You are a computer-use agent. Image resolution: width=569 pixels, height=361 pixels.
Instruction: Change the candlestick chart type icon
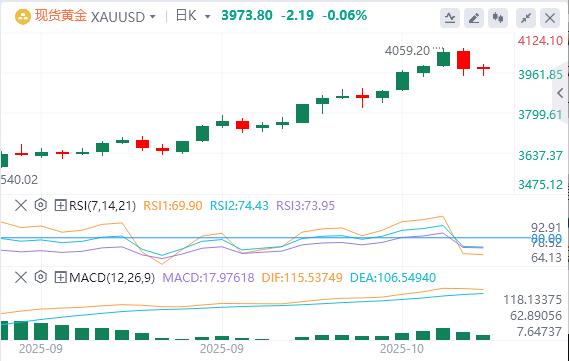(498, 18)
